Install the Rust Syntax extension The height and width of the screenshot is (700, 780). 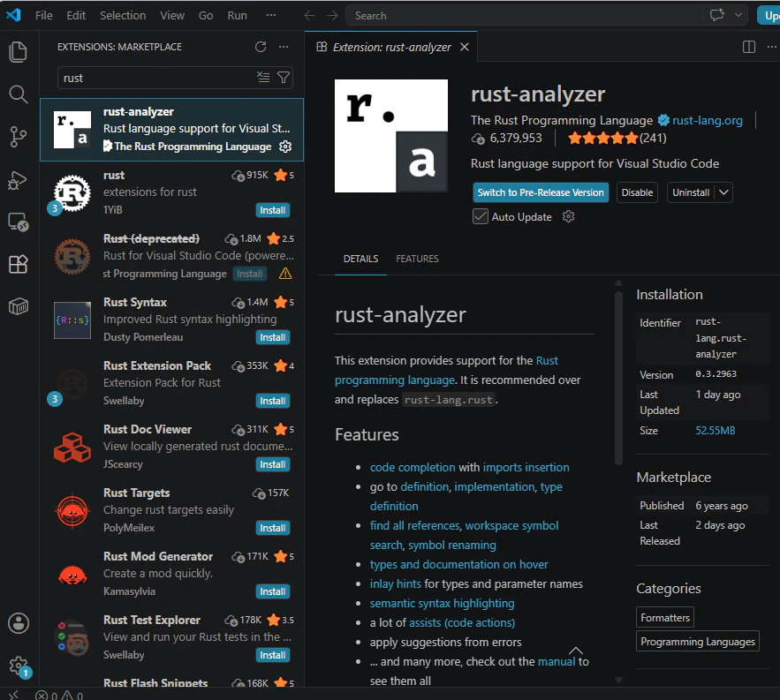(x=273, y=337)
